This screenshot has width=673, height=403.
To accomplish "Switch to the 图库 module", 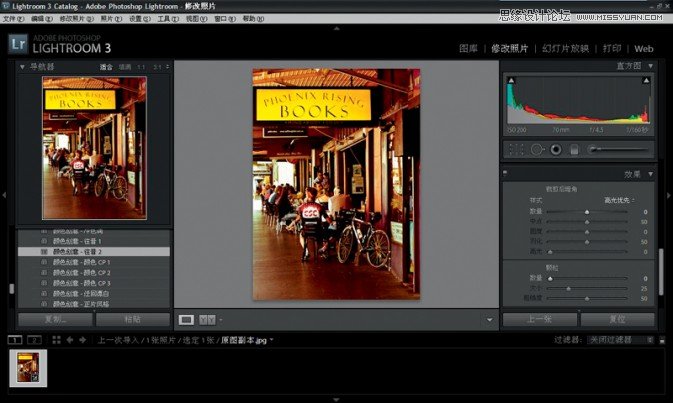I will click(x=468, y=48).
